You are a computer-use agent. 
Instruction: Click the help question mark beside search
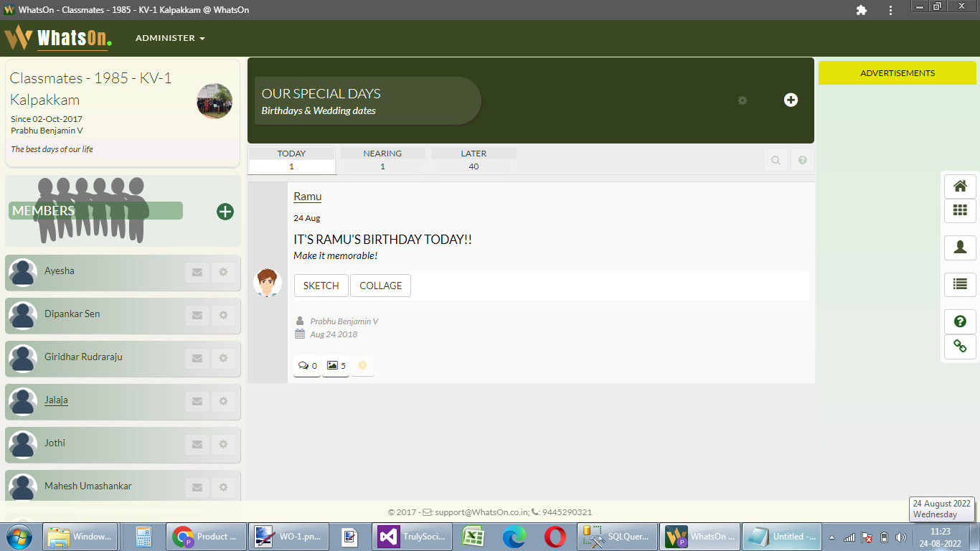click(x=802, y=160)
